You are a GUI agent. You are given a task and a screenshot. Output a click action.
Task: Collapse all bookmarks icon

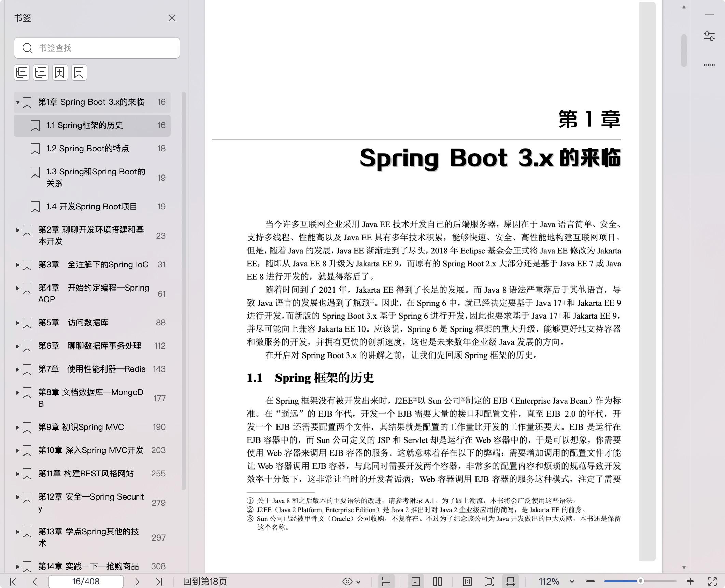coord(41,72)
